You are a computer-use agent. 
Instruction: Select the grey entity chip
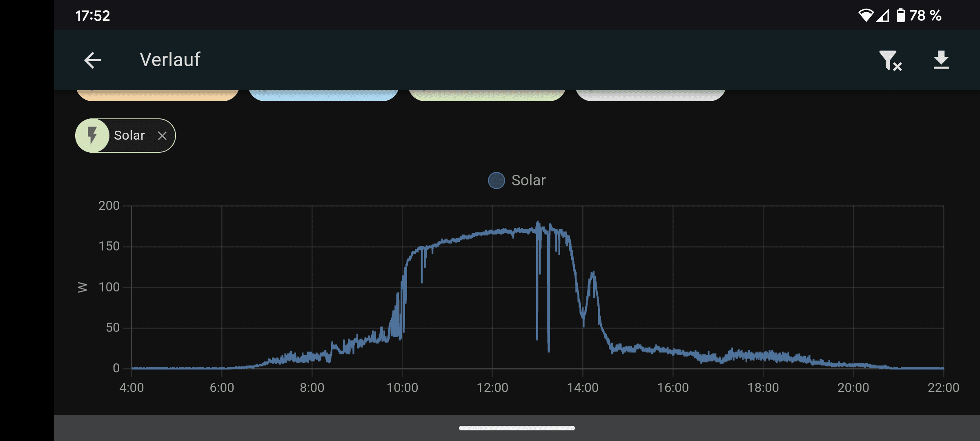pos(650,96)
